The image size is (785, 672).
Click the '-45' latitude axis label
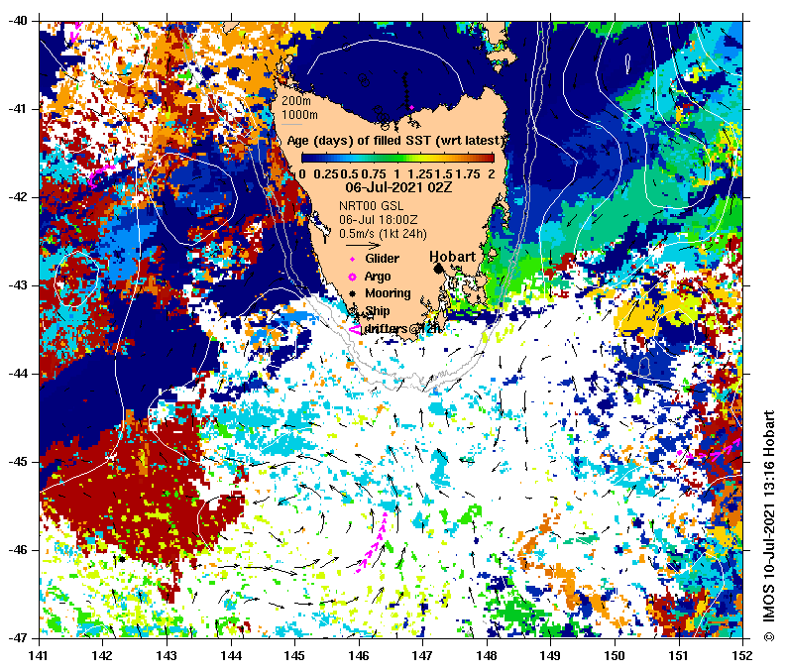click(x=19, y=462)
